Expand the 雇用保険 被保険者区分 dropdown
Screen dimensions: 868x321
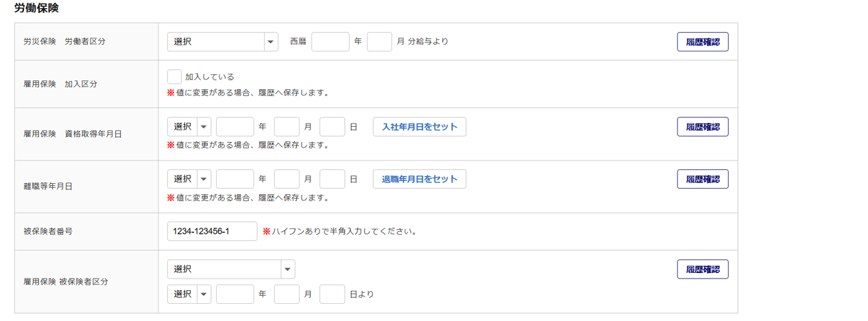(x=231, y=269)
